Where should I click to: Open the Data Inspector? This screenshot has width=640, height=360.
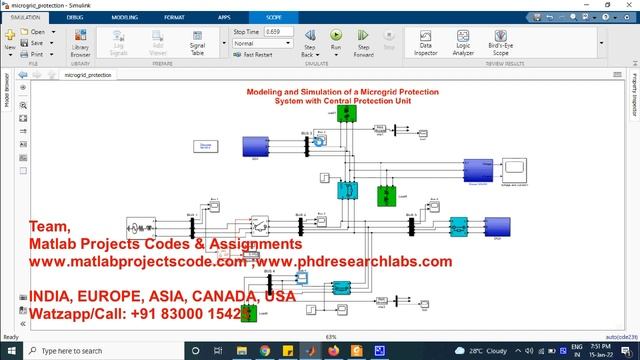coord(425,43)
